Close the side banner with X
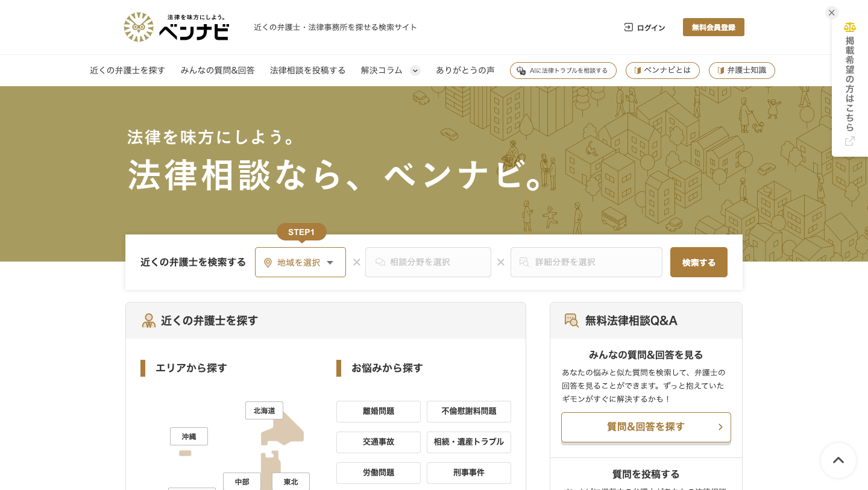The image size is (868, 490). pyautogui.click(x=832, y=13)
